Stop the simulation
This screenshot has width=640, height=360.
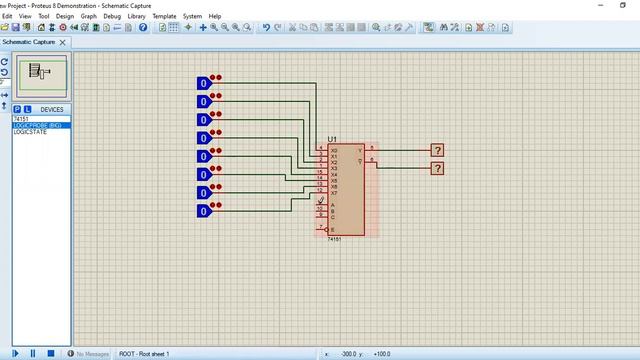pos(51,353)
